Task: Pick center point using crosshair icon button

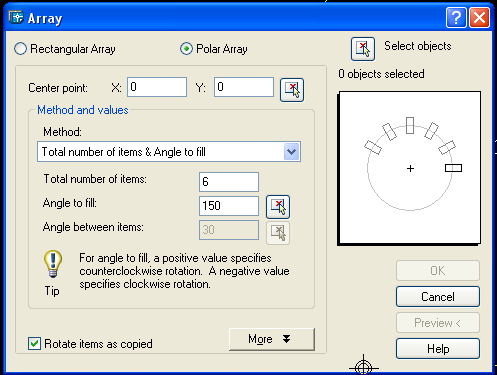Action: point(292,90)
